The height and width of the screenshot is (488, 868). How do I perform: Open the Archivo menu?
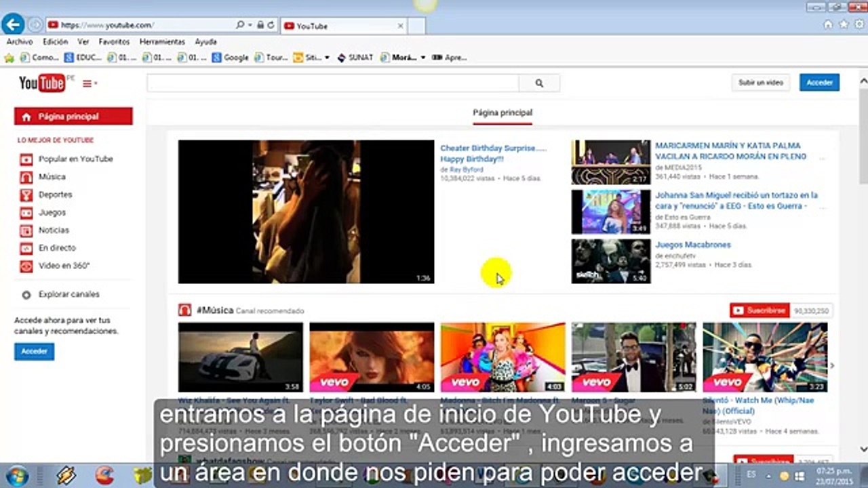(20, 41)
